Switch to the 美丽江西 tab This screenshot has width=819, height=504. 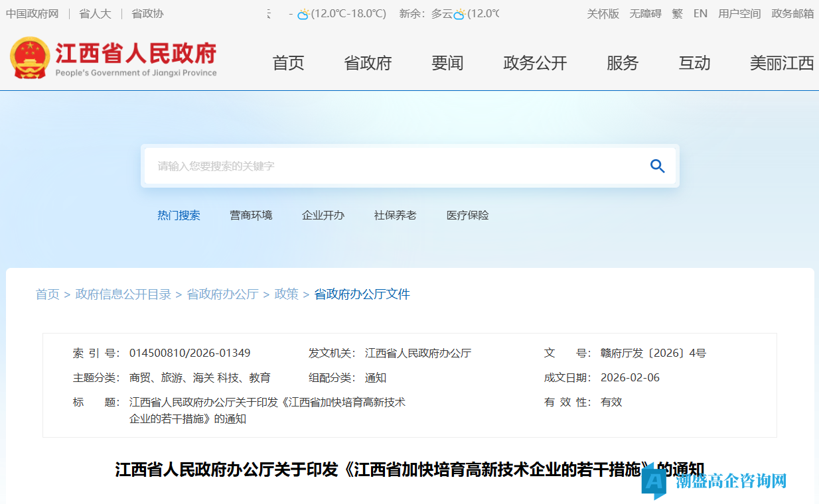point(782,63)
